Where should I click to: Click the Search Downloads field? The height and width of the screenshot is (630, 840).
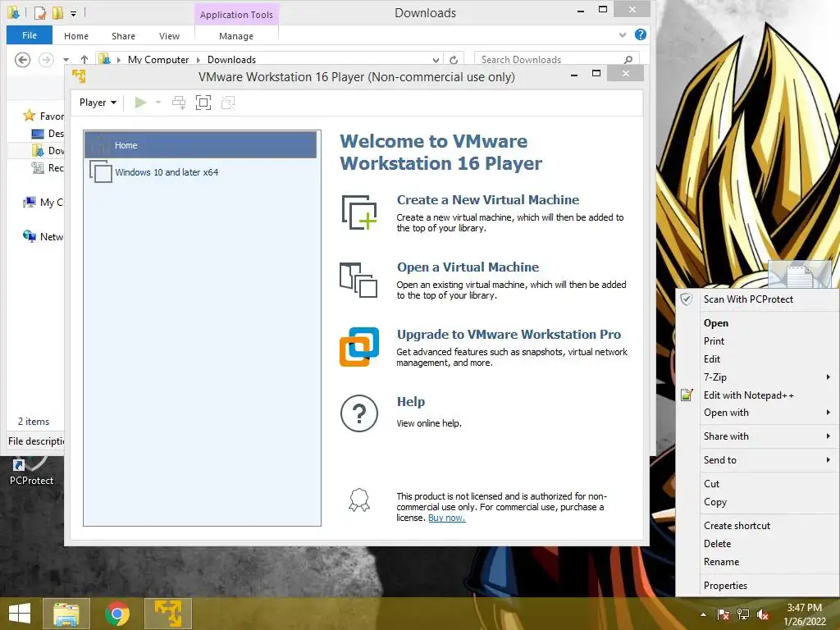pos(557,59)
